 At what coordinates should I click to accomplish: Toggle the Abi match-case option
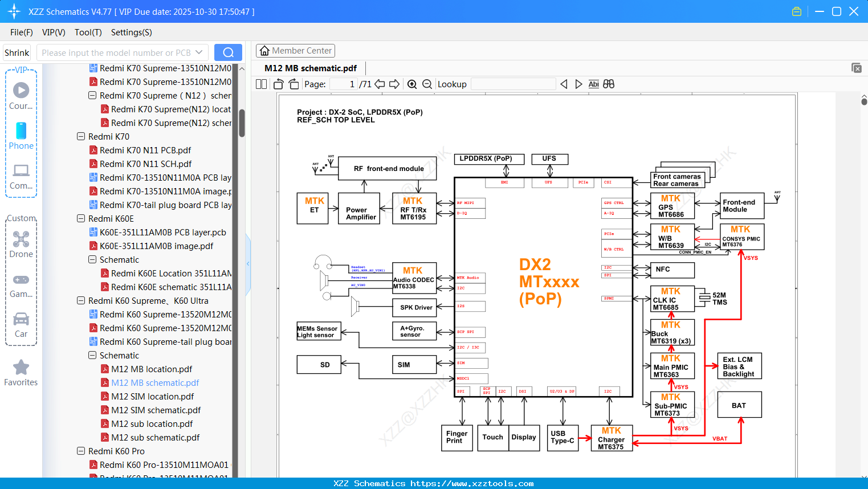tap(594, 84)
